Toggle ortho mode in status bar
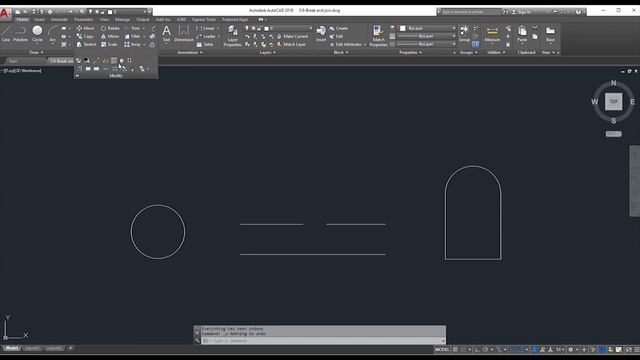Screen dimensions: 640x360 point(477,349)
